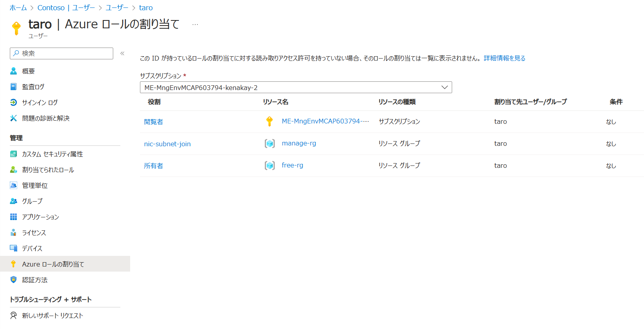Click the 新しいサポート リクエスト headset icon

(13, 315)
